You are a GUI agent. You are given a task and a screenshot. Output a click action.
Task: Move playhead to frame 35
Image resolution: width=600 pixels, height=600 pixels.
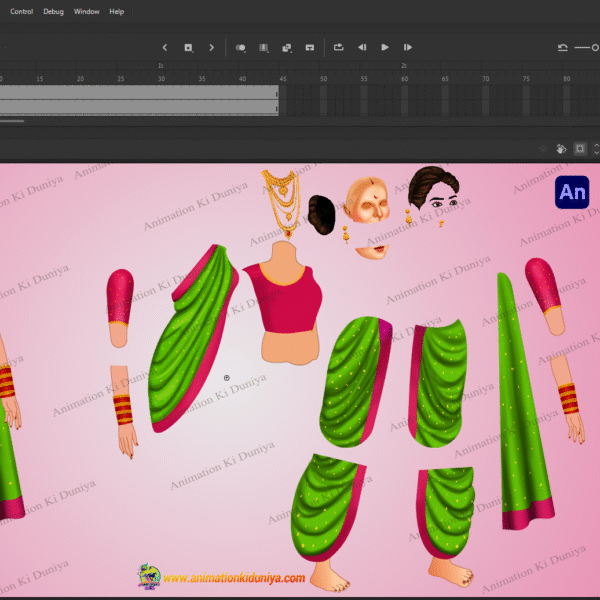[202, 79]
